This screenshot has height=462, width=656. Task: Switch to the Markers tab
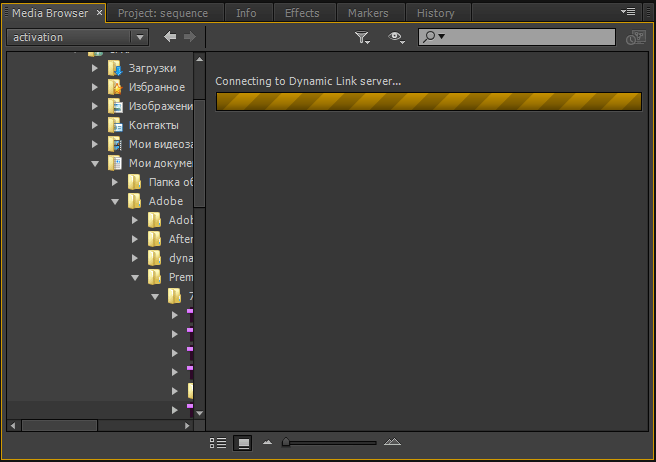(368, 13)
